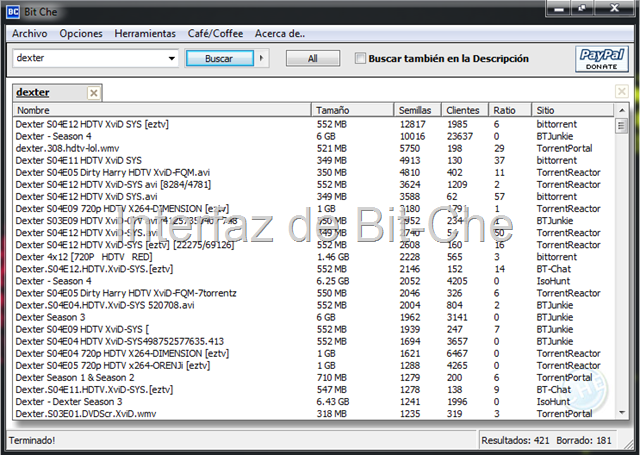The width and height of the screenshot is (640, 455).
Task: Expand the arrow next to Buscar button
Action: (x=261, y=58)
